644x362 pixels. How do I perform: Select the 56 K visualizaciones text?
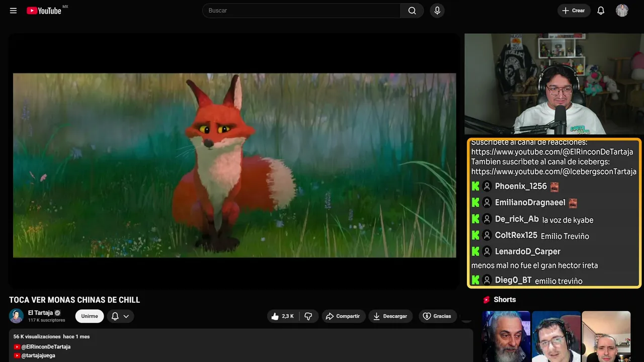pos(37,336)
